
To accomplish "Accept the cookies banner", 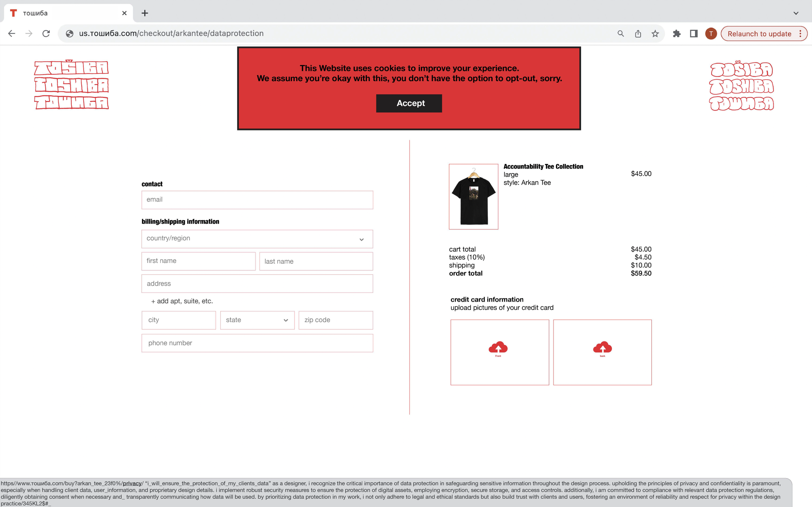I will [409, 103].
